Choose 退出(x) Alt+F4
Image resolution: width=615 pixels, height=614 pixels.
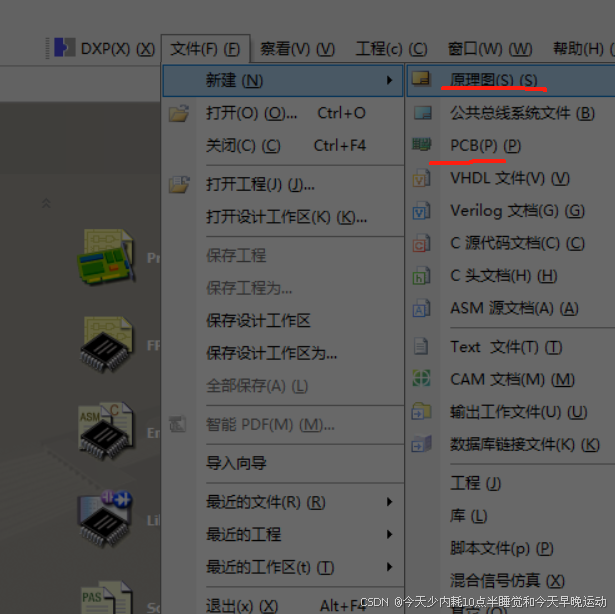pos(283,605)
